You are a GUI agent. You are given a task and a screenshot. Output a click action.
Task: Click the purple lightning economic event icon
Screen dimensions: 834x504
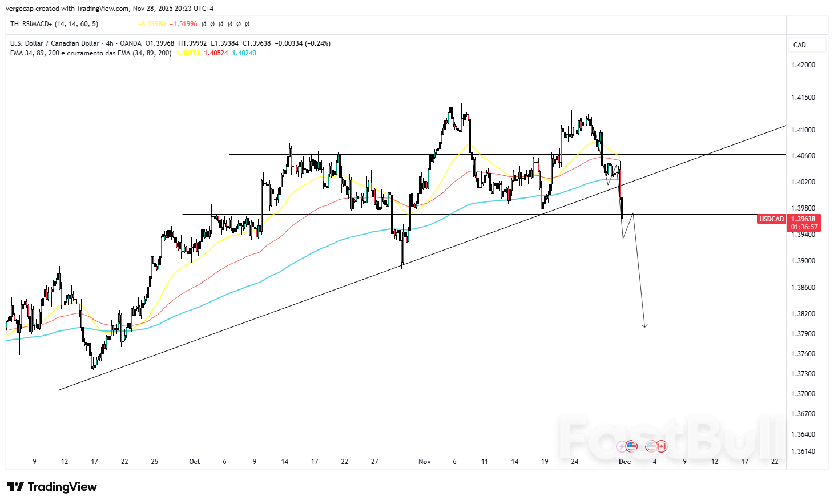point(621,446)
